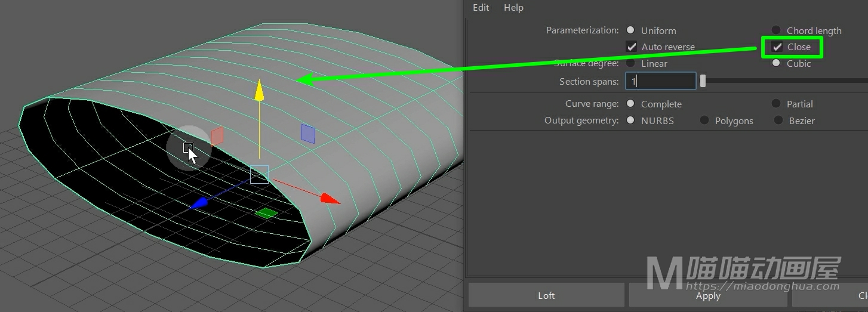Click the red X-axis move arrow
This screenshot has height=312, width=868.
pyautogui.click(x=330, y=199)
